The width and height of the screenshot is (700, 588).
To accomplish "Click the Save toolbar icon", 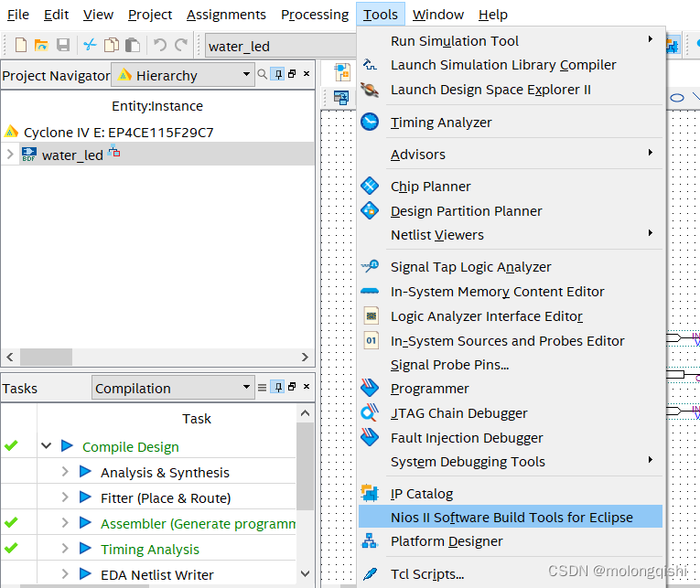I will point(63,45).
